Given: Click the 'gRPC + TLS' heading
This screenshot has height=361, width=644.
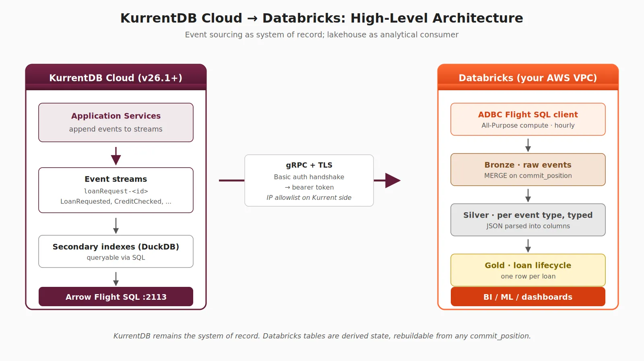Looking at the screenshot, I should [x=309, y=165].
